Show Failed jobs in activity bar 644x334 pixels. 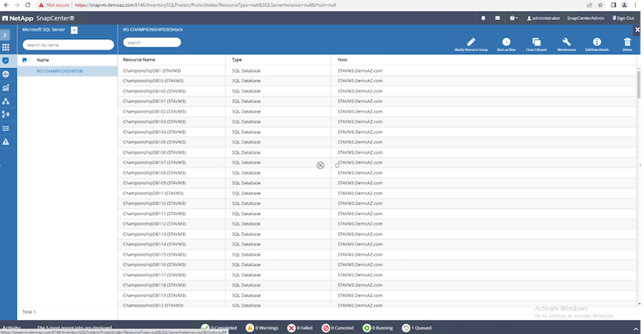point(301,328)
